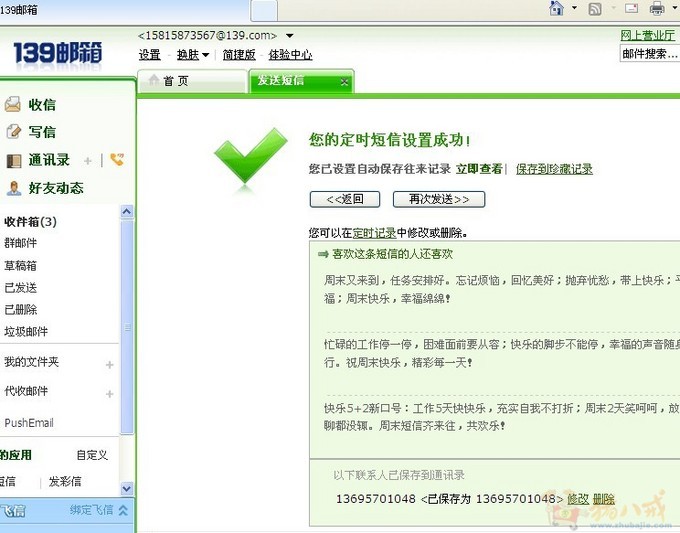The height and width of the screenshot is (533, 680).
Task: Open the 垃圾邮件 folder
Action: 26,332
